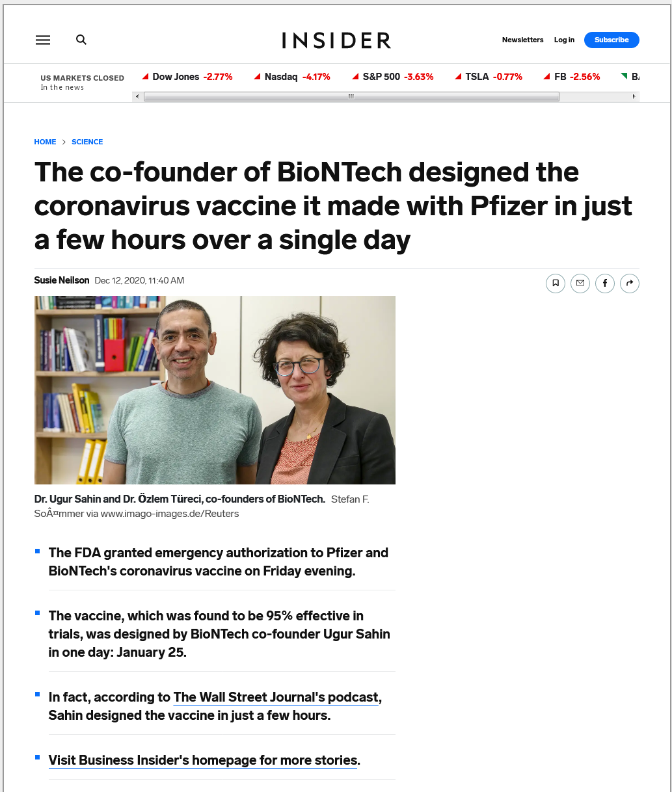Go to the SCIENCE breadcrumb
Viewport: 672px width, 792px height.
87,142
